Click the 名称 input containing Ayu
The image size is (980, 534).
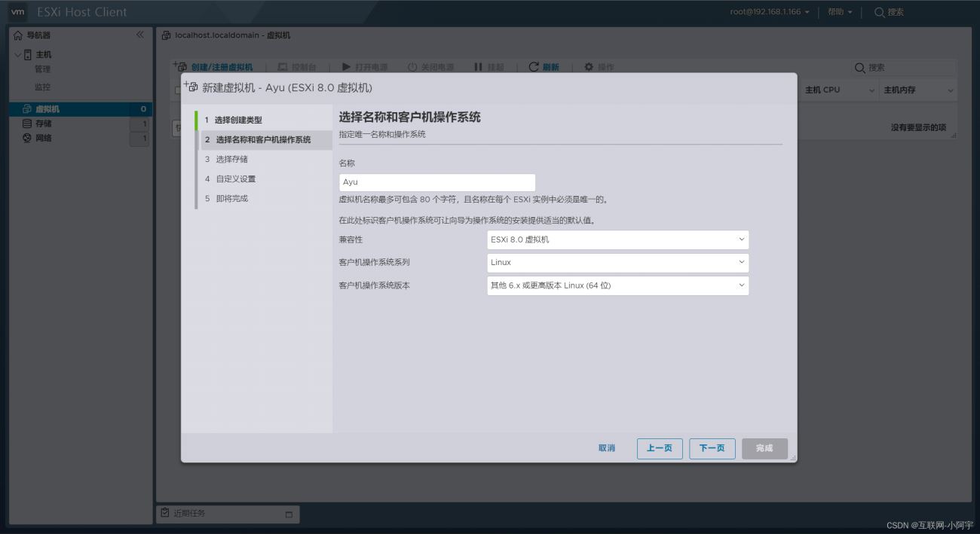click(437, 182)
